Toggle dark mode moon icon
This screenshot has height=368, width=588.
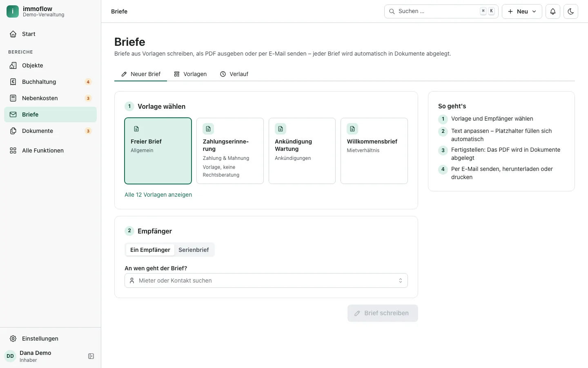pos(571,11)
